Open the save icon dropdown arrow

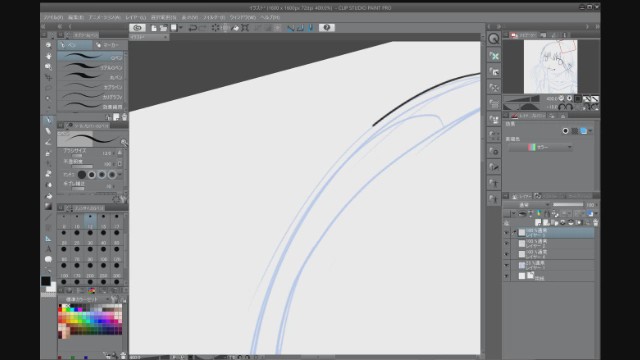(x=181, y=28)
